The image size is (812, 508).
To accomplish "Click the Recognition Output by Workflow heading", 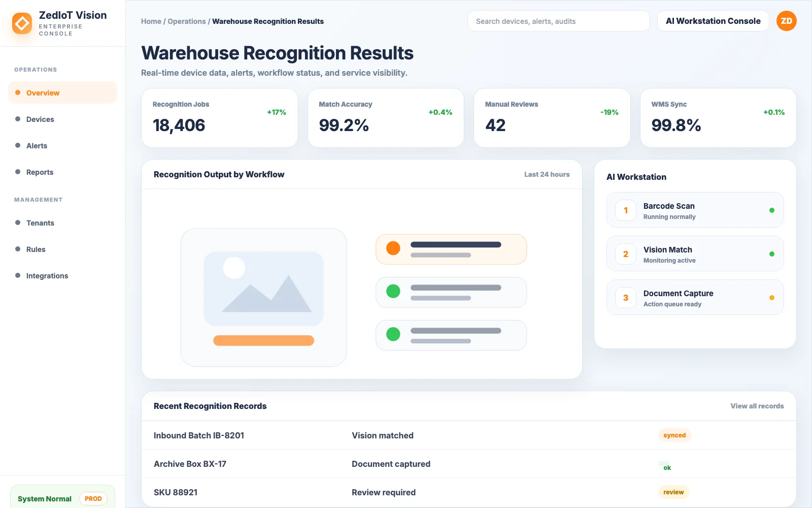I will coord(219,174).
